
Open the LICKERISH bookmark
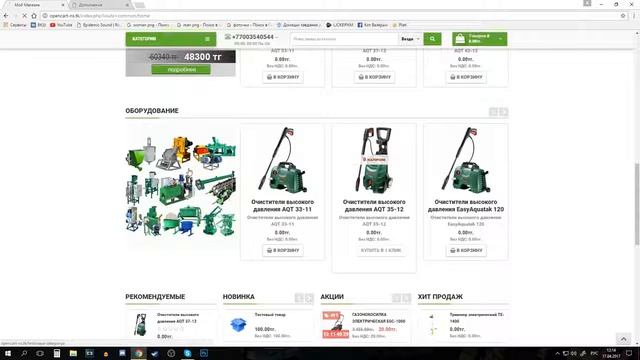(x=340, y=25)
